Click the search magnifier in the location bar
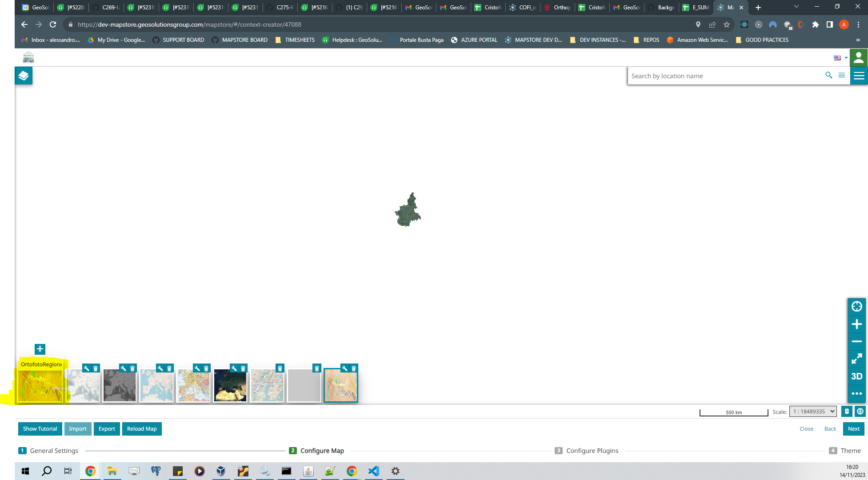 pyautogui.click(x=828, y=76)
